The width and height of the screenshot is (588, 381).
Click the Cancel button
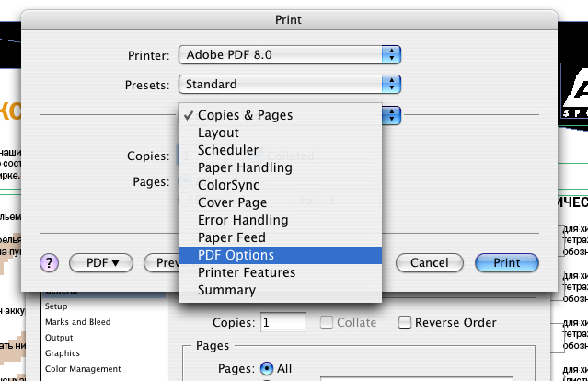click(430, 262)
